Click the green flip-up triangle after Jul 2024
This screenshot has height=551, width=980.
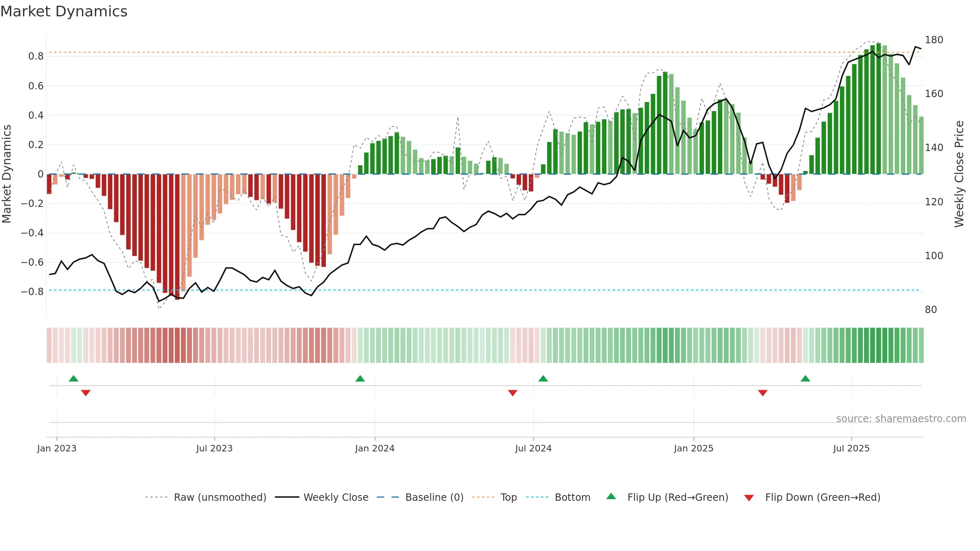pos(543,379)
